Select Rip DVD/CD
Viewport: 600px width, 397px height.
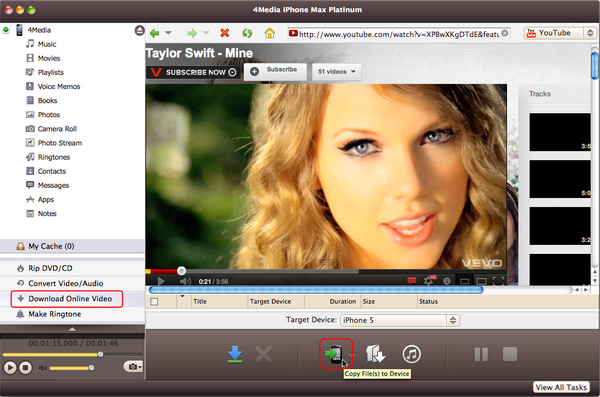72,268
